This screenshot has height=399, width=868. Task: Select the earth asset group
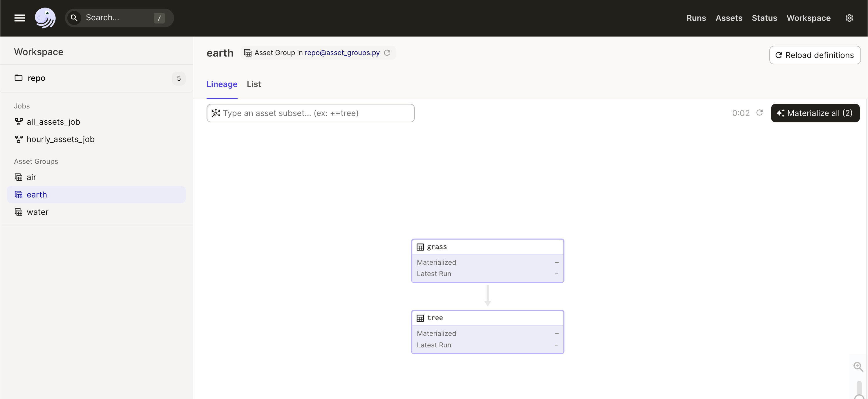tap(96, 195)
